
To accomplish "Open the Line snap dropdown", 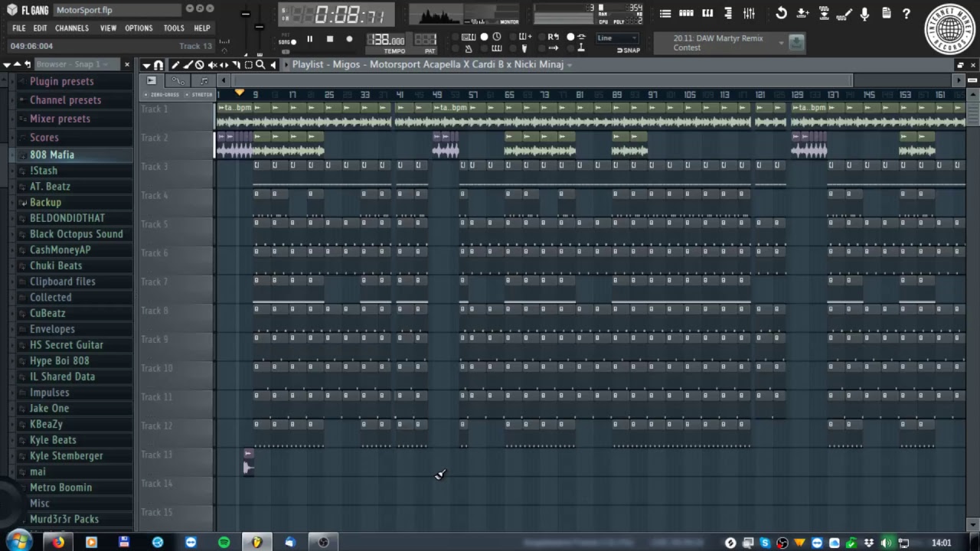I will pos(617,38).
